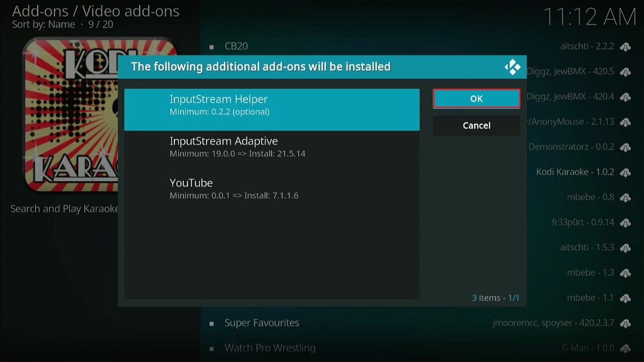The height and width of the screenshot is (362, 644).
Task: Click cloud icon in Watch Pro Wrestling row
Action: point(625,349)
